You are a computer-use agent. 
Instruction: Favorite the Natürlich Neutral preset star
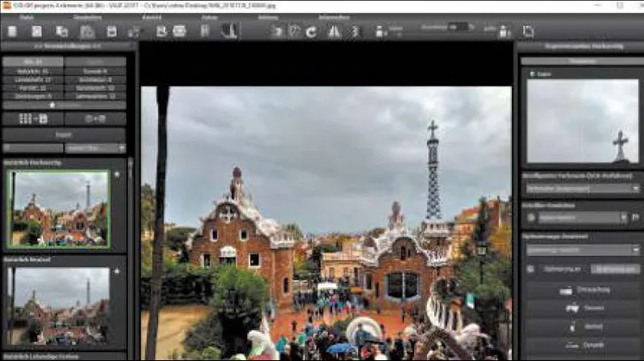click(x=117, y=271)
